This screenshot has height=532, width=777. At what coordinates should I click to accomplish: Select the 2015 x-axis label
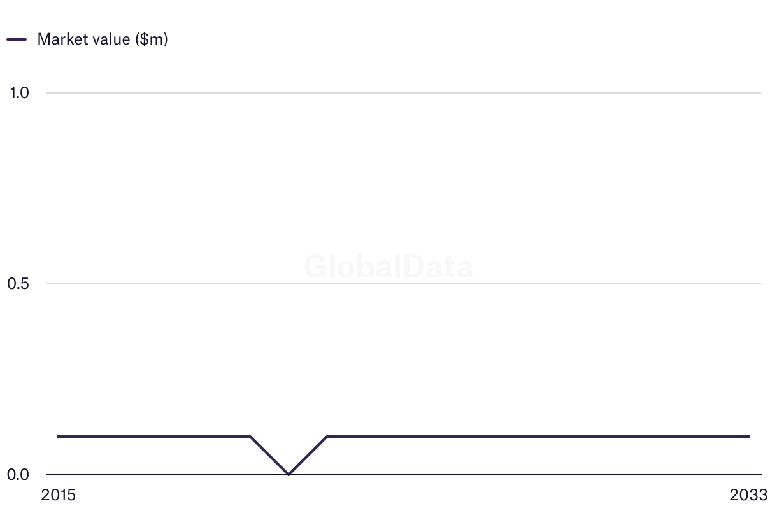click(58, 495)
